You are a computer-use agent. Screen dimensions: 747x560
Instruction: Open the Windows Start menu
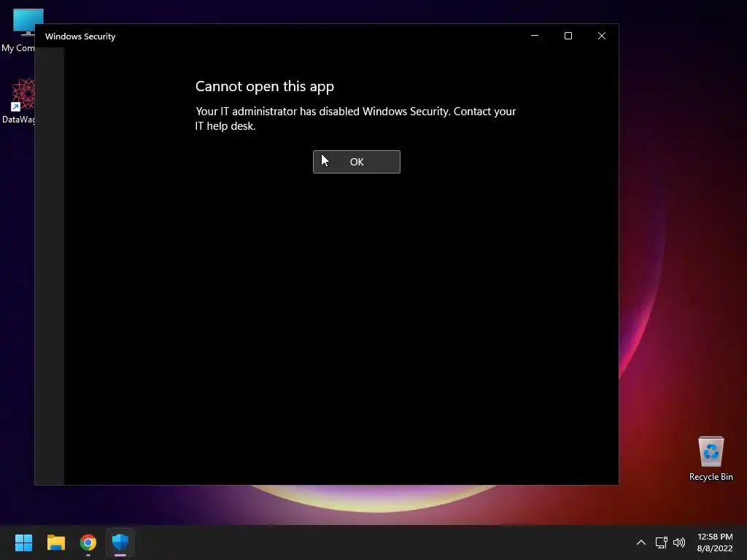click(x=23, y=542)
